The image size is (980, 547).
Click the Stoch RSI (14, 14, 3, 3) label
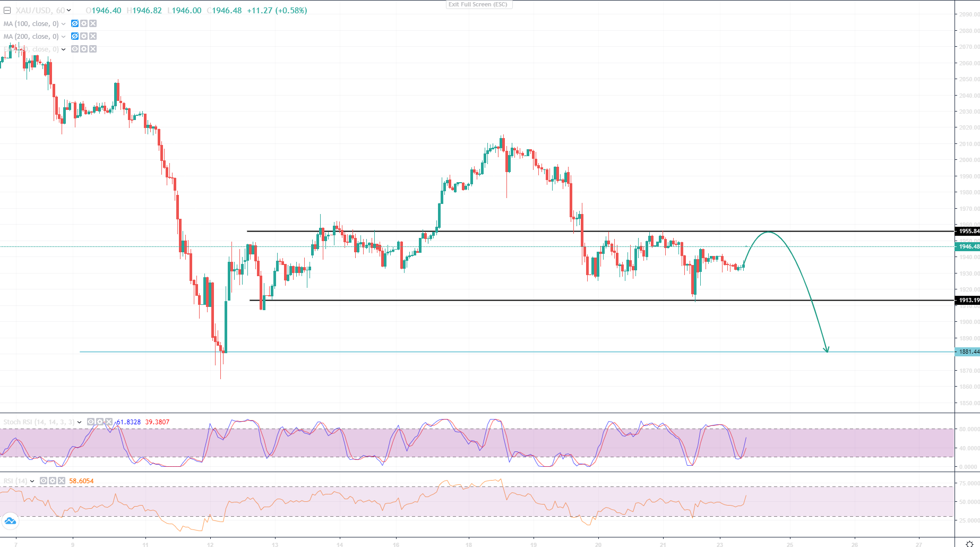[39, 422]
